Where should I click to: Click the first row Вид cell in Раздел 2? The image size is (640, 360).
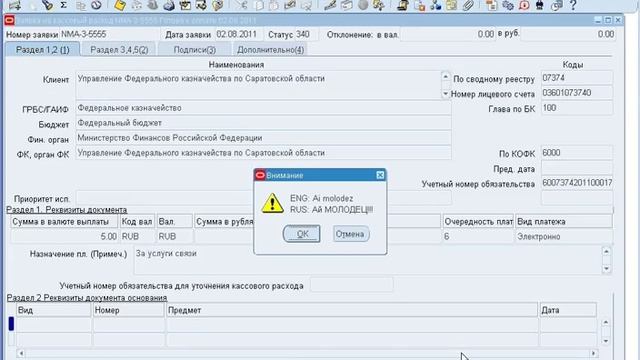[53, 325]
